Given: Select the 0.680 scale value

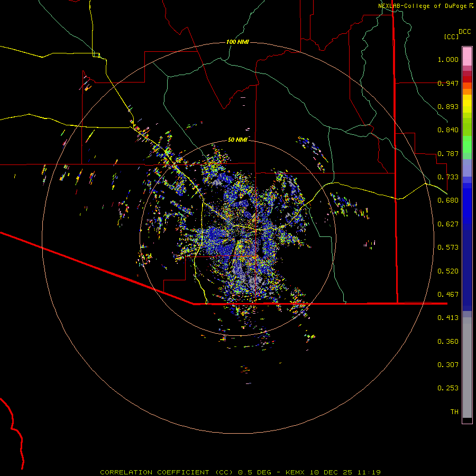Looking at the screenshot, I should 448,200.
